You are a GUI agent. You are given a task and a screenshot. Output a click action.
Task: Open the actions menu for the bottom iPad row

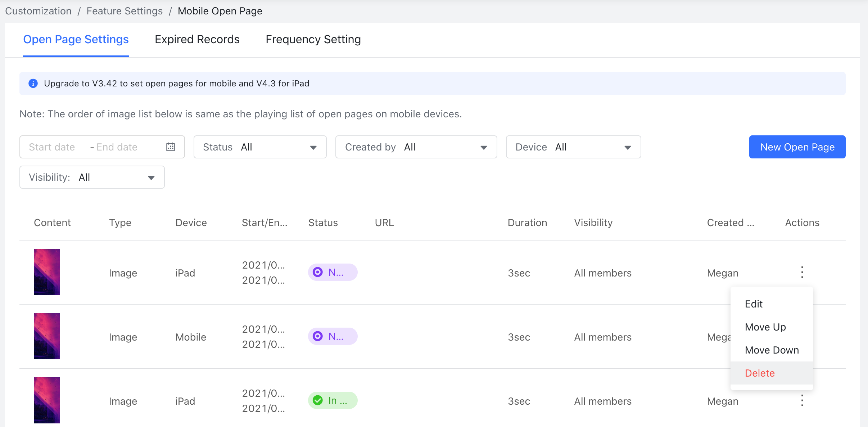(x=802, y=400)
